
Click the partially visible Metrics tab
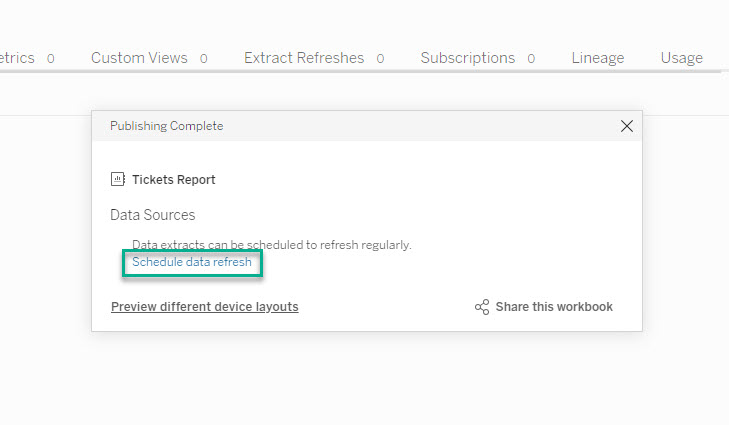[16, 58]
